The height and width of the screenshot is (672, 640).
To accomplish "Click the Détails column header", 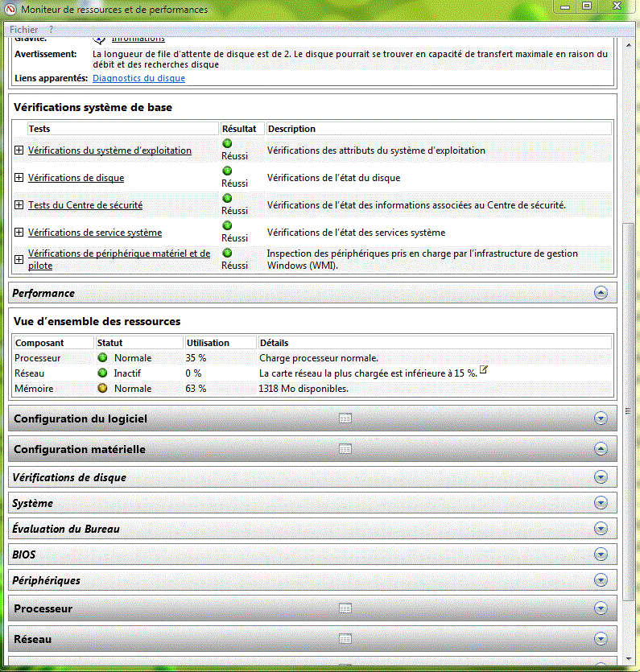I will click(435, 343).
